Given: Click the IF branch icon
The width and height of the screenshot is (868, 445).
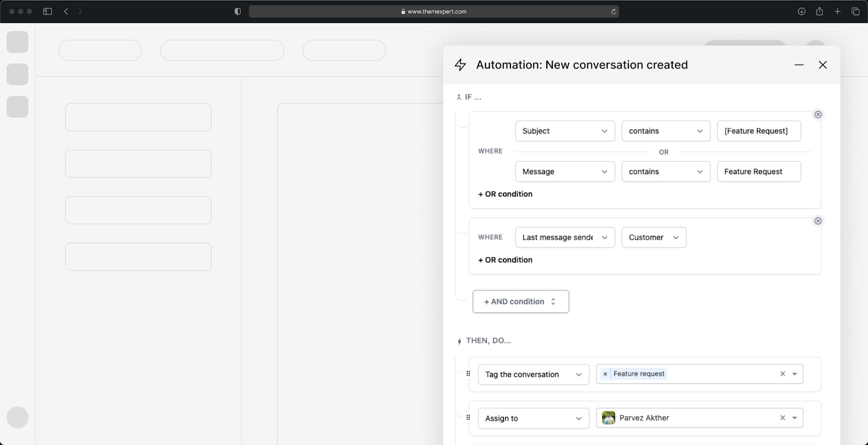Looking at the screenshot, I should [459, 97].
